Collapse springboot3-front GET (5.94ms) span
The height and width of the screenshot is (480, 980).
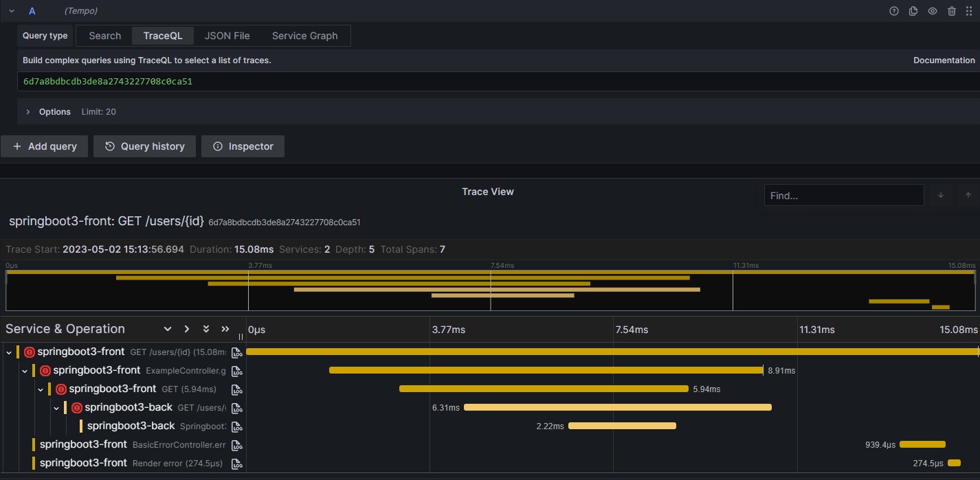41,389
